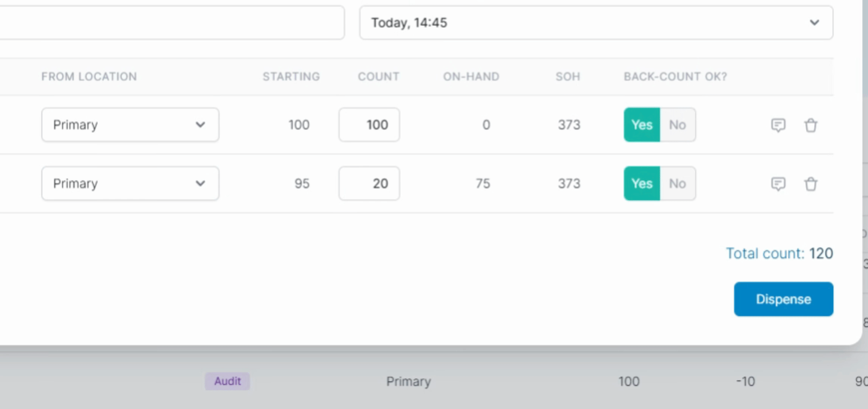Click the Dispense button
Image resolution: width=868 pixels, height=409 pixels.
point(783,299)
